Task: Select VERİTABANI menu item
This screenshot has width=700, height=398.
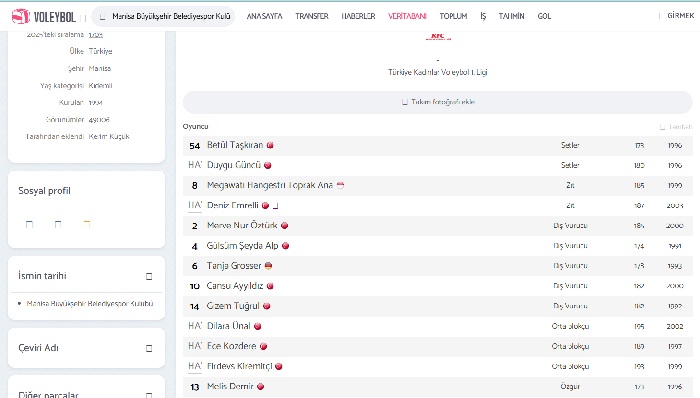Action: 407,16
